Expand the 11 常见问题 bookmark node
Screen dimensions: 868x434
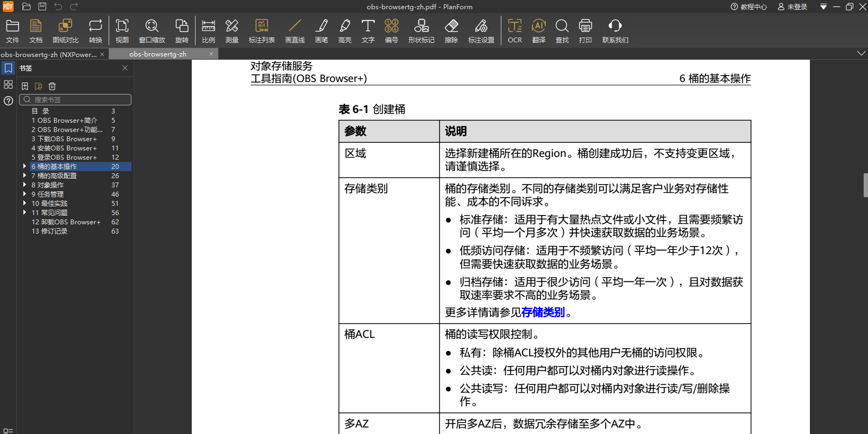[24, 212]
